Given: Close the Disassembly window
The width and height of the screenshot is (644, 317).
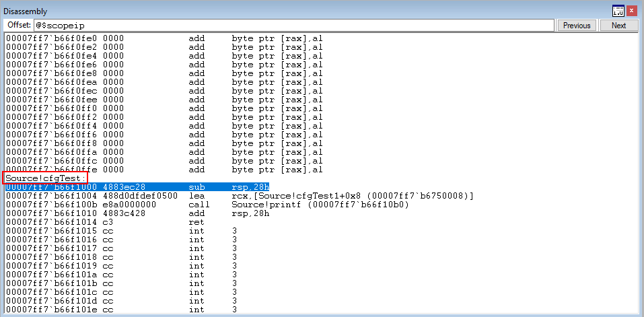Looking at the screenshot, I should (631, 11).
